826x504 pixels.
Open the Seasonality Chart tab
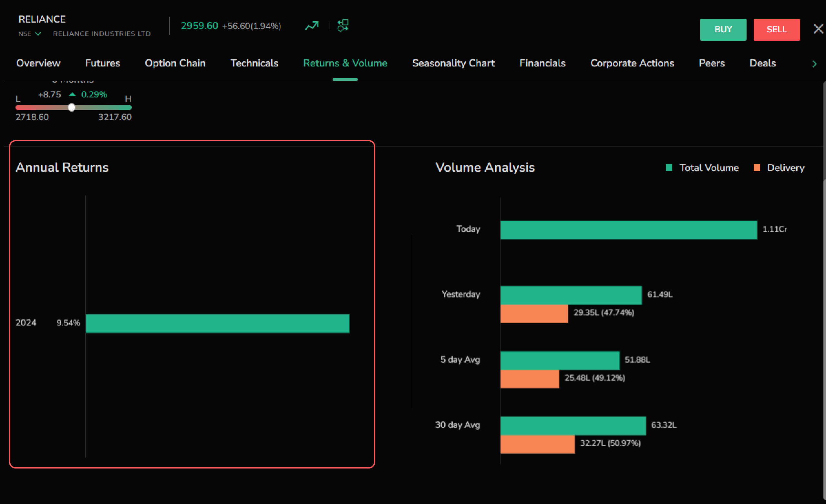[x=453, y=63]
